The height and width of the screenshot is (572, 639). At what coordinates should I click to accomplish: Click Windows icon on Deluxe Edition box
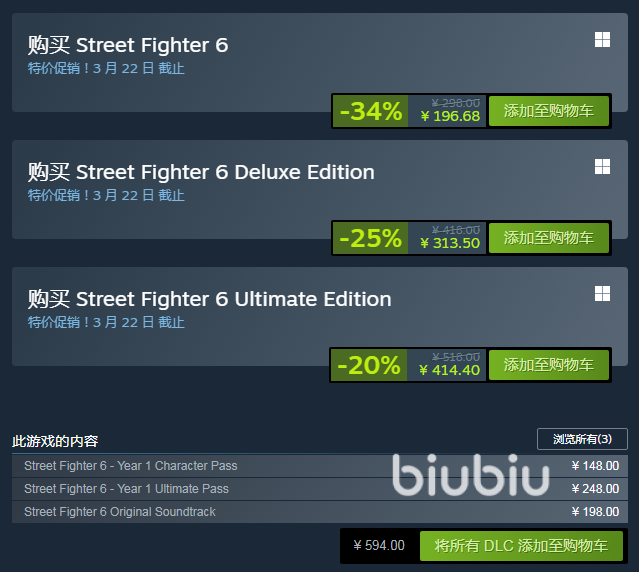coord(602,167)
